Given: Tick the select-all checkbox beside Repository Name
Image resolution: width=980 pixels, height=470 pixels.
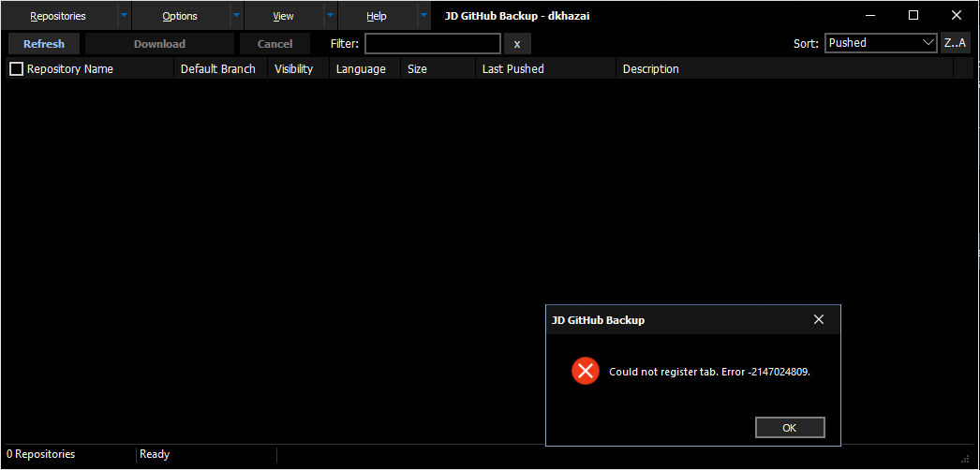Looking at the screenshot, I should point(16,68).
